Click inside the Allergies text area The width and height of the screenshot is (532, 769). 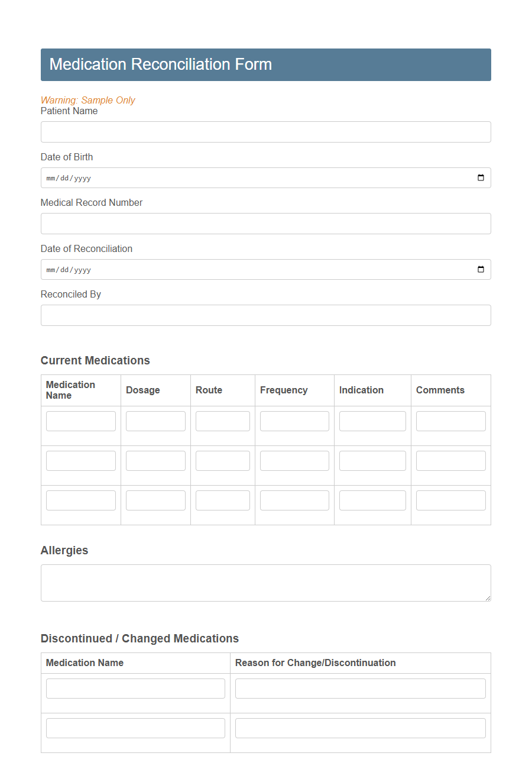click(265, 583)
